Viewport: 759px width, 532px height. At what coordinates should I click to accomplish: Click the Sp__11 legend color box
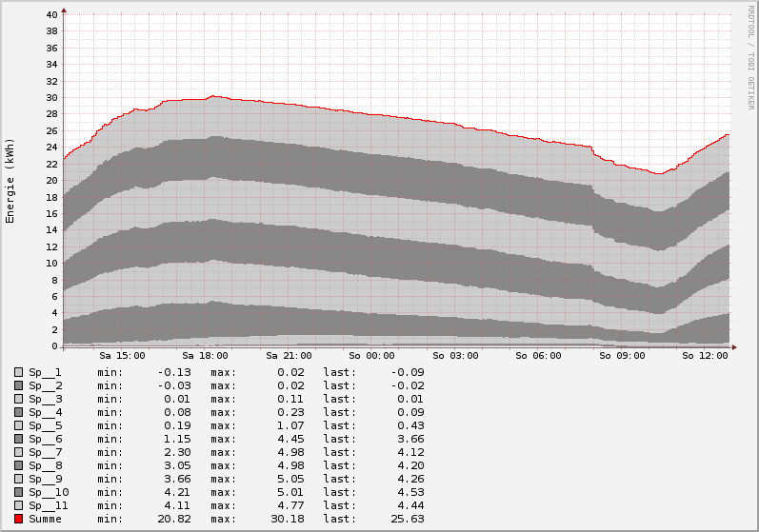pos(19,505)
